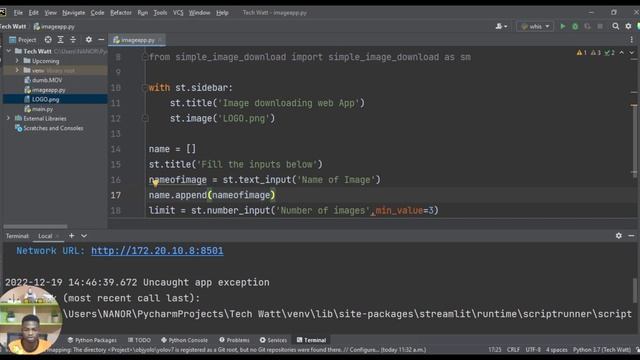Open the Navigate menu
The image size is (640, 360).
coord(73,13)
